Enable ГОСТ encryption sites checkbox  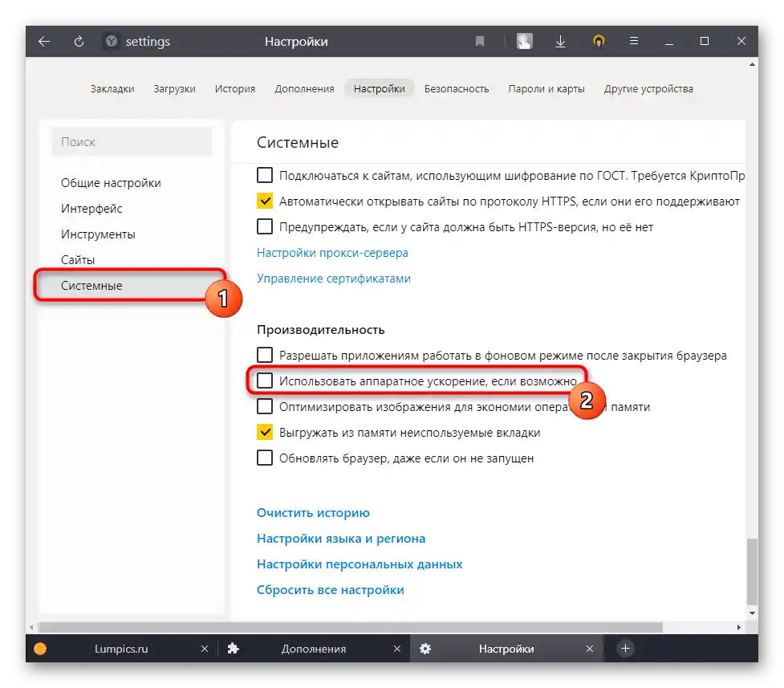click(265, 175)
